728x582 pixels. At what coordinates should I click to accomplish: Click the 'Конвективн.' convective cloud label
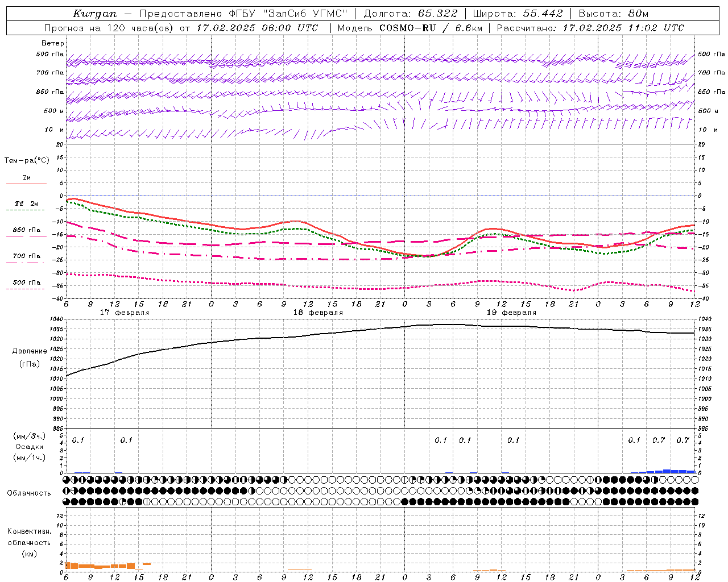coord(30,531)
